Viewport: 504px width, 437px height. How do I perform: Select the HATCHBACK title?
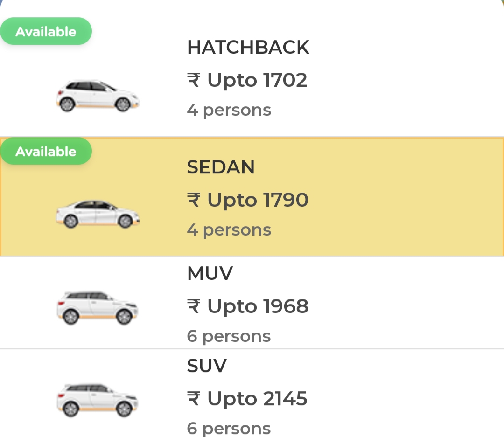pyautogui.click(x=248, y=47)
